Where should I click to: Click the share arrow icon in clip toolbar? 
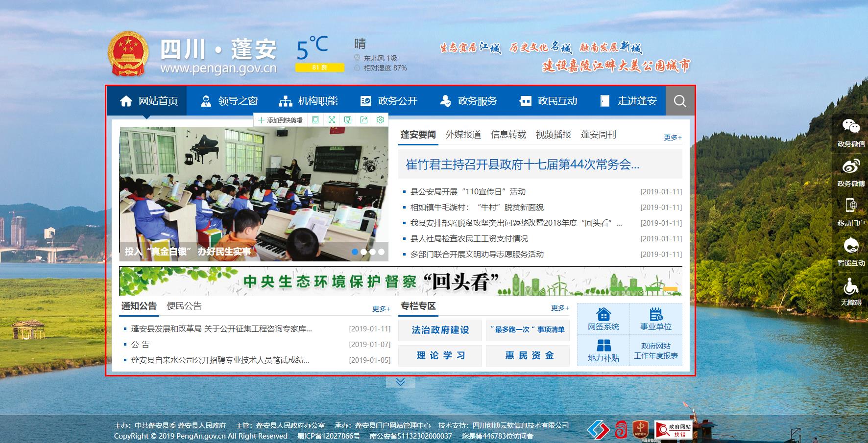[364, 120]
